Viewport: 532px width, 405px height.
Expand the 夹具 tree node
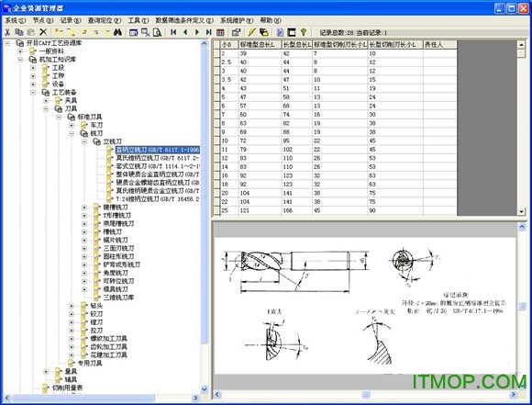point(46,101)
